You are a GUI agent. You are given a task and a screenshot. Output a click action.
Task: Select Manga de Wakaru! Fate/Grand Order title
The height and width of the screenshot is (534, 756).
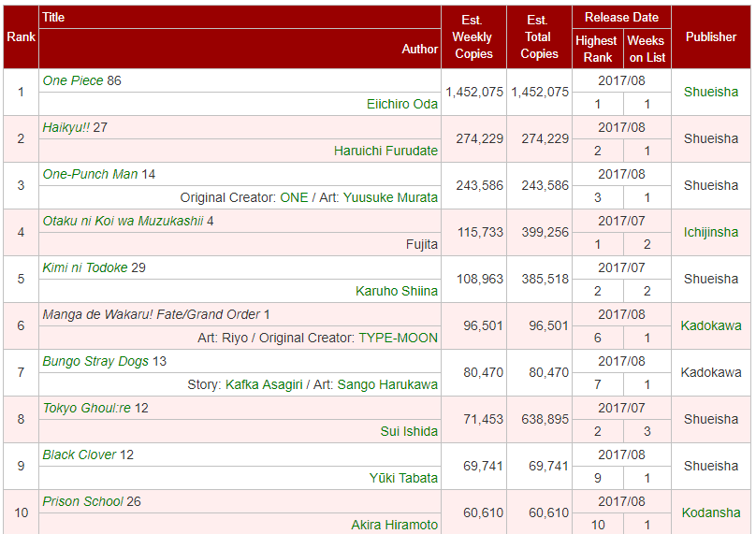(151, 314)
